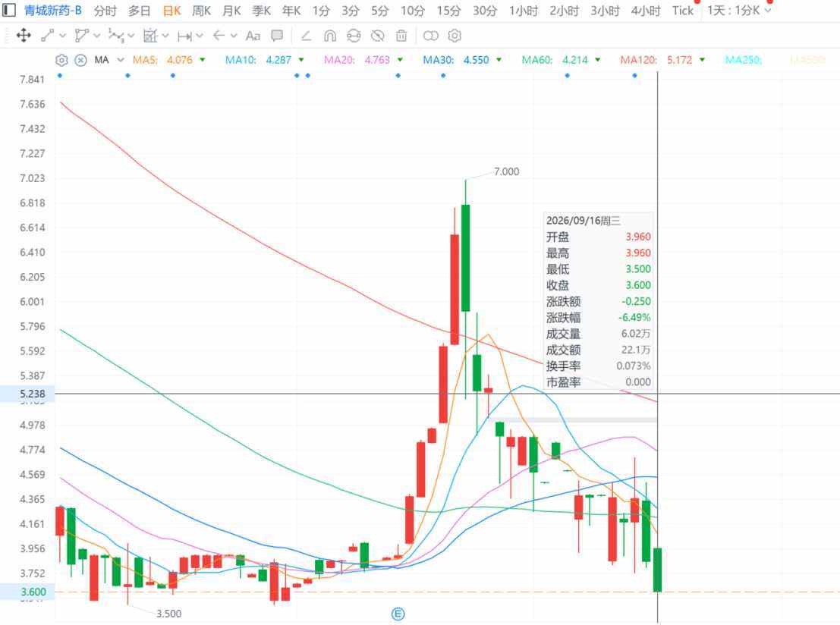Viewport: 840px width, 625px height.
Task: Expand the price range tool options
Action: click(x=200, y=36)
